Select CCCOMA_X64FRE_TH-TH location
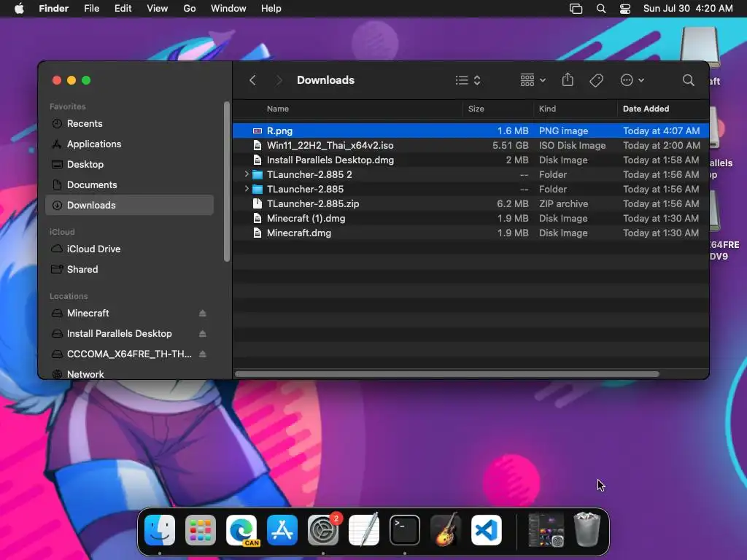The image size is (747, 560). click(x=129, y=354)
